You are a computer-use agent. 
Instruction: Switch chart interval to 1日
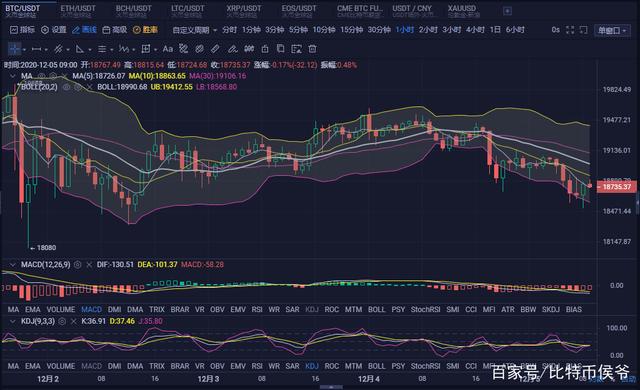tap(495, 30)
